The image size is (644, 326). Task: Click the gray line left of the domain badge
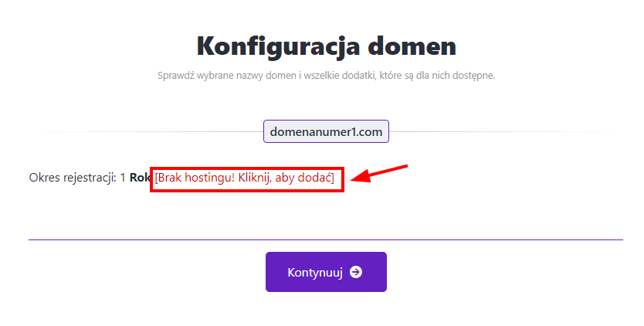[151, 131]
